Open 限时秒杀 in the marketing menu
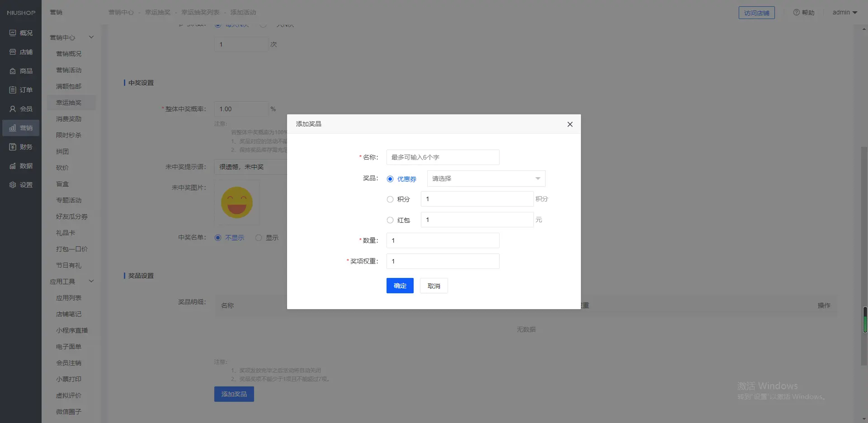The image size is (868, 423). (x=69, y=135)
